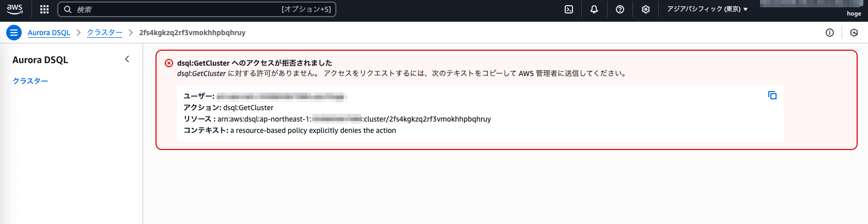Go to Aurora DSQL breadcrumb link
This screenshot has height=224, width=868.
[x=49, y=33]
